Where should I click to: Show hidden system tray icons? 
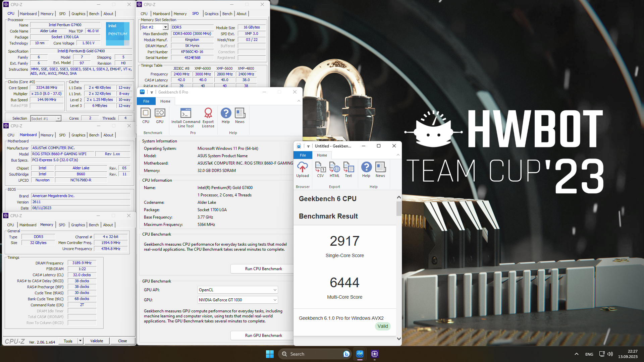tap(576, 354)
